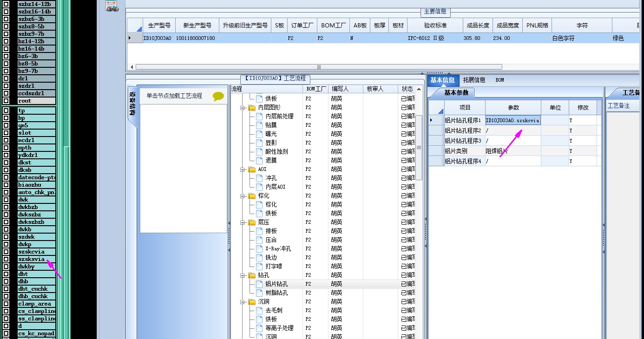Open the BOM tab
The image size is (644, 339).
[x=499, y=80]
